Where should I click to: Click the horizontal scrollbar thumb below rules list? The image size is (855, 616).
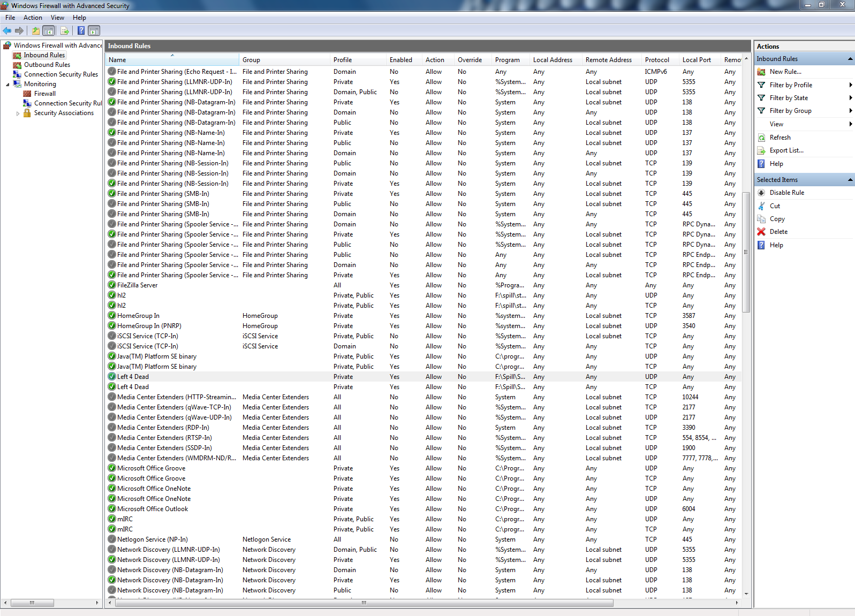click(x=364, y=603)
